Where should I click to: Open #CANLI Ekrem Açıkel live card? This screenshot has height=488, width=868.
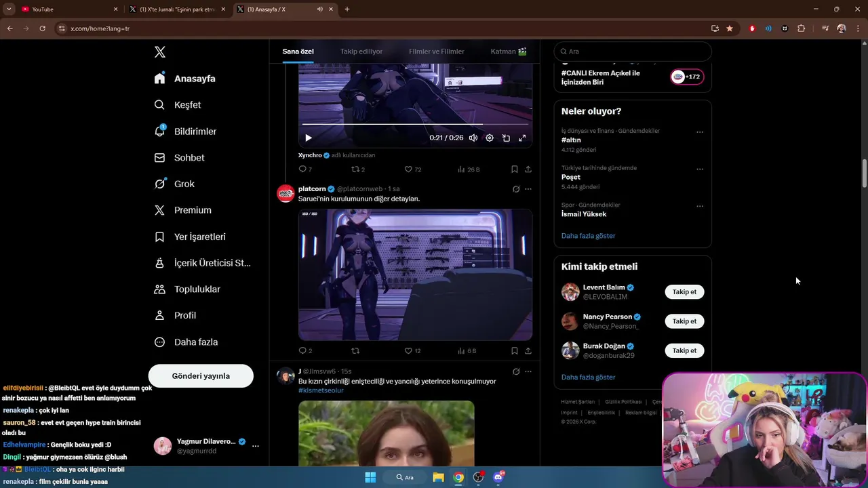(633, 77)
